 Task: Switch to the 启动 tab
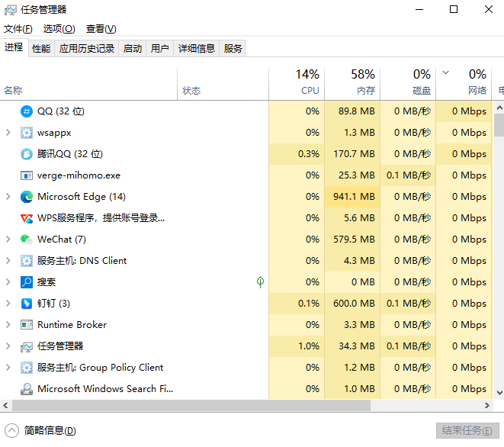point(133,49)
